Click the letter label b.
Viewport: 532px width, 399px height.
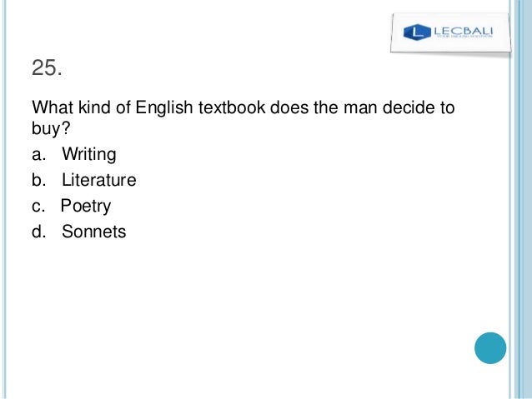tap(37, 180)
